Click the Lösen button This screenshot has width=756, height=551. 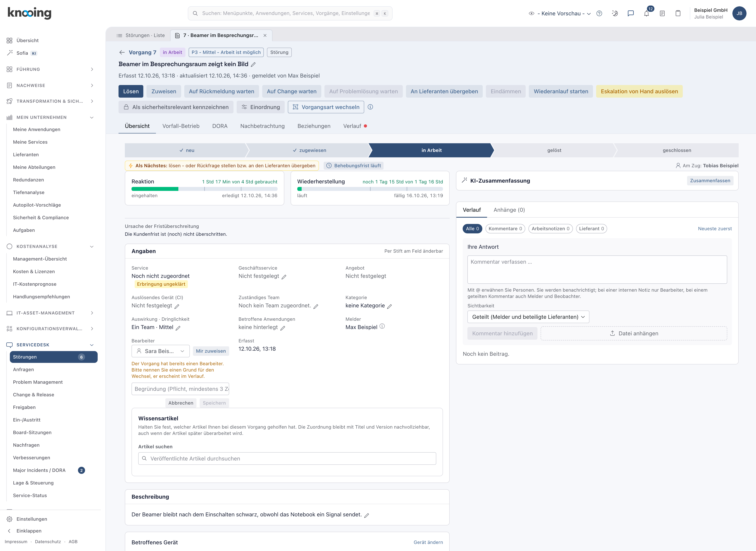pyautogui.click(x=131, y=91)
